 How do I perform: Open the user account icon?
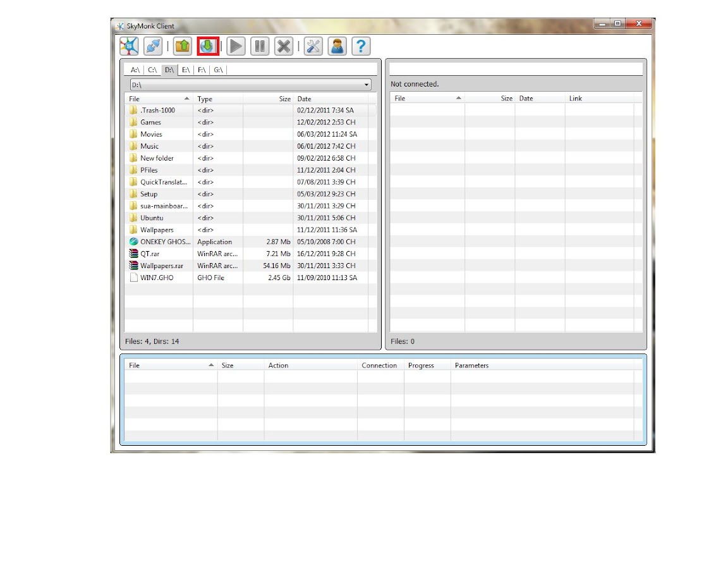(x=337, y=46)
